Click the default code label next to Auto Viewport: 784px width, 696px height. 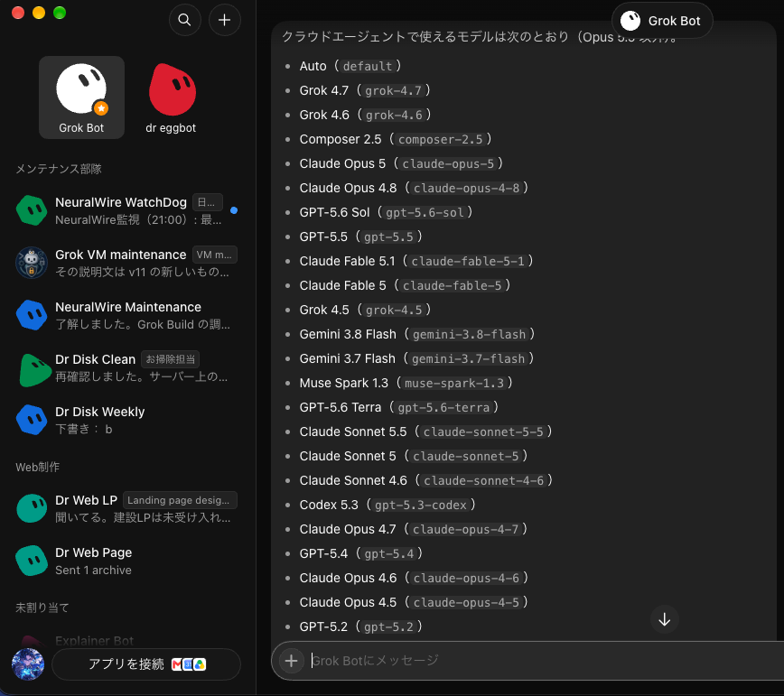tap(368, 67)
